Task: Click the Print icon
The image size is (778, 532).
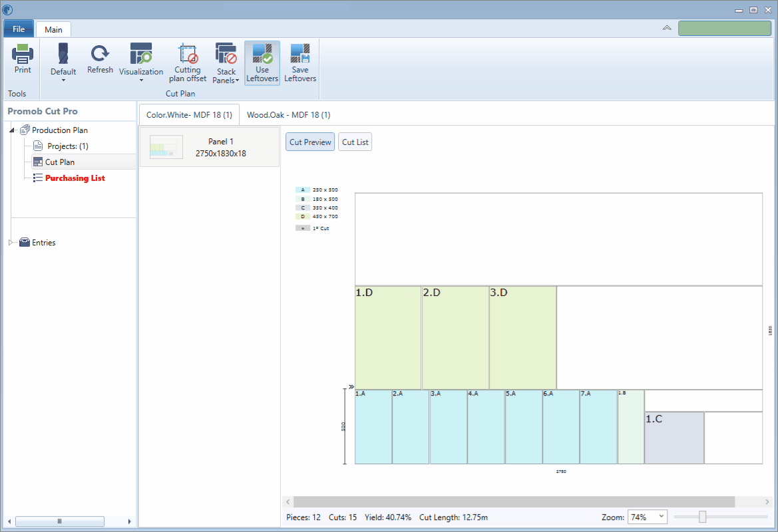Action: tap(23, 54)
